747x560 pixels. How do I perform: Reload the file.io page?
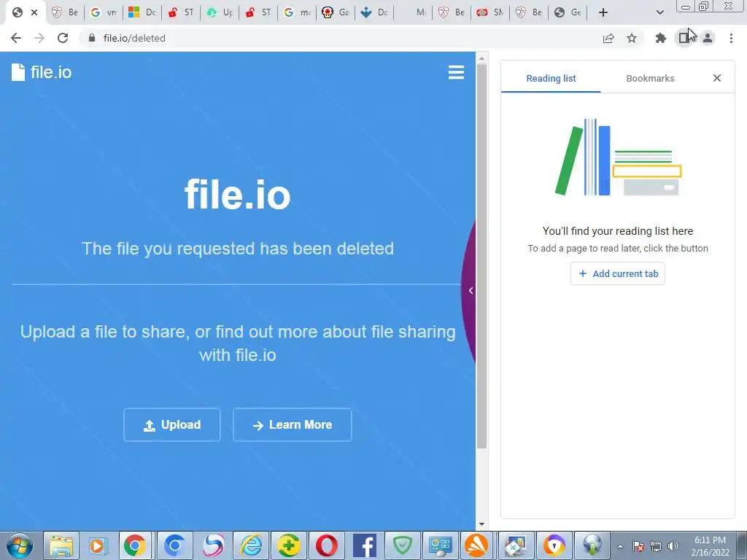[63, 38]
